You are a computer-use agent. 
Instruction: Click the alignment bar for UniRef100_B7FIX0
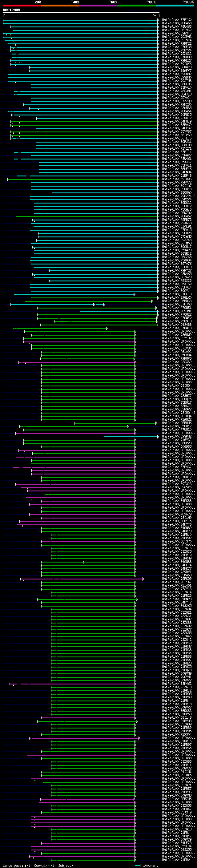(81, 20)
